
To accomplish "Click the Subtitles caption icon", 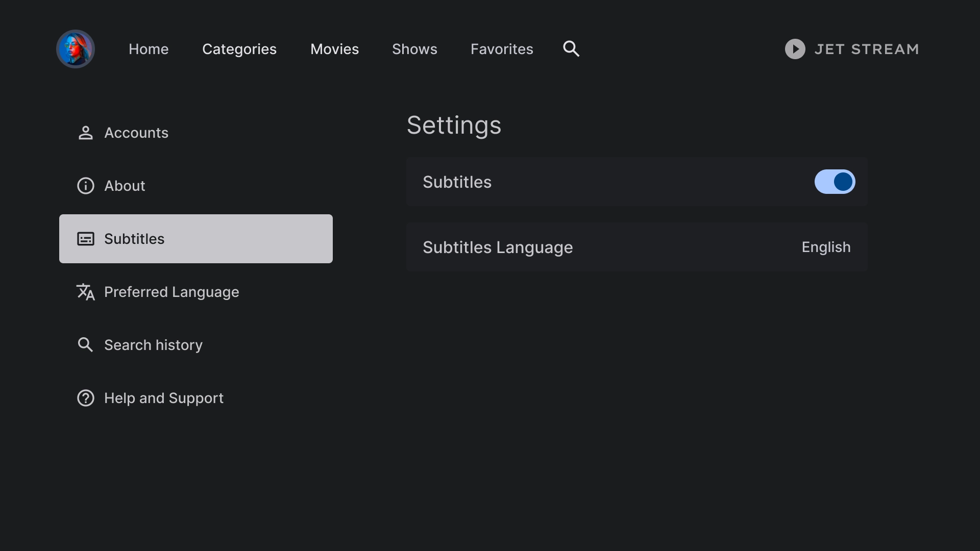I will point(85,239).
